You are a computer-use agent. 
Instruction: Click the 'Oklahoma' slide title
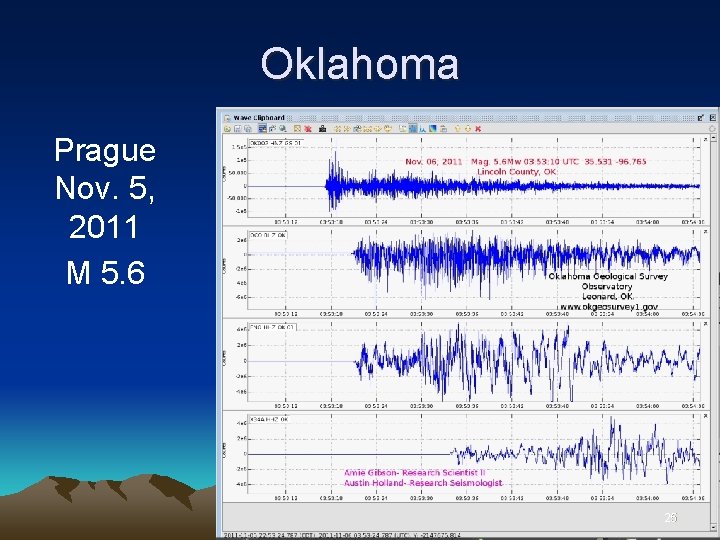(x=360, y=63)
